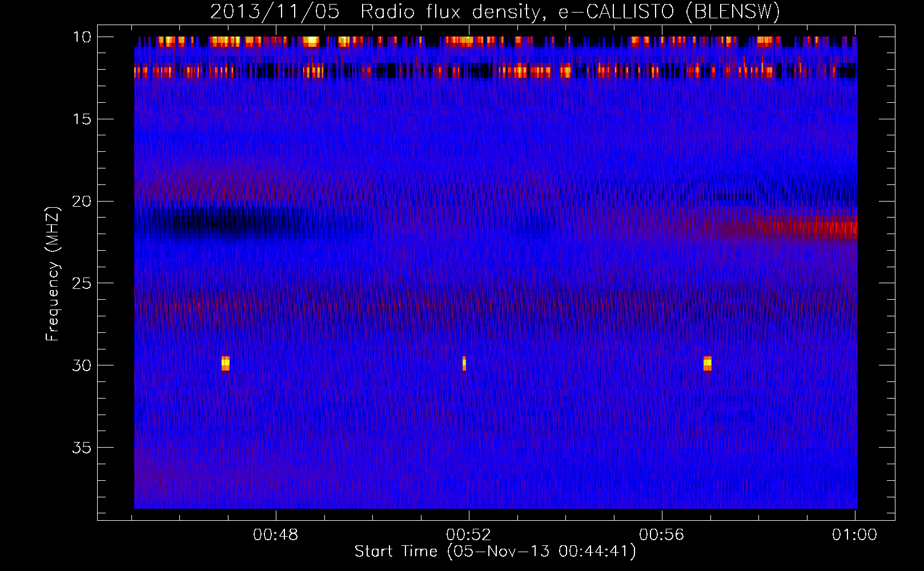Viewport: 924px width, 571px height.
Task: Click the frequency tick label "30"
Action: click(x=82, y=365)
